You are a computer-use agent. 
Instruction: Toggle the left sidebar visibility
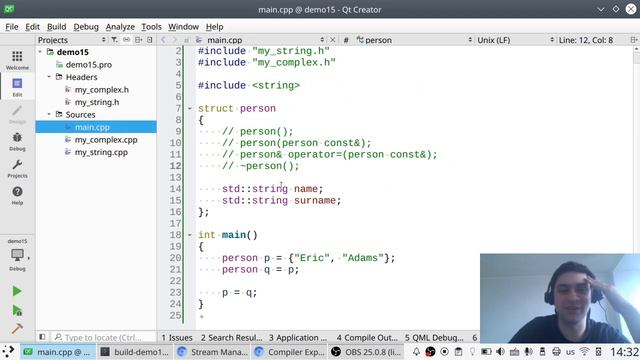pyautogui.click(x=42, y=337)
